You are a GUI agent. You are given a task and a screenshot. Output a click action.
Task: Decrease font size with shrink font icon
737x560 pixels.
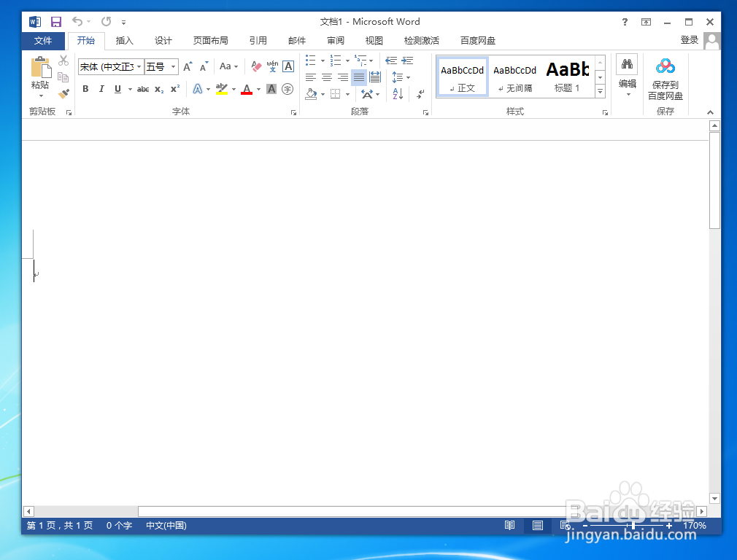pyautogui.click(x=204, y=66)
